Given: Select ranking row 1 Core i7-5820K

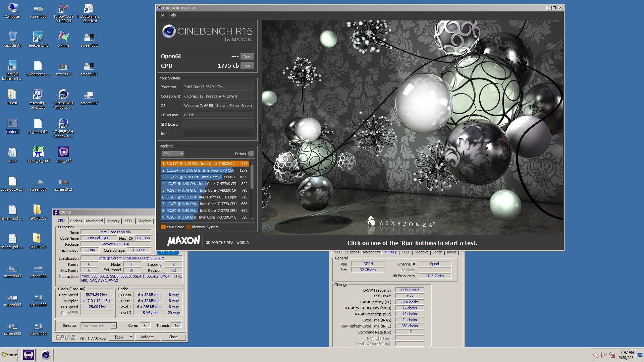Looking at the screenshot, I should [205, 164].
